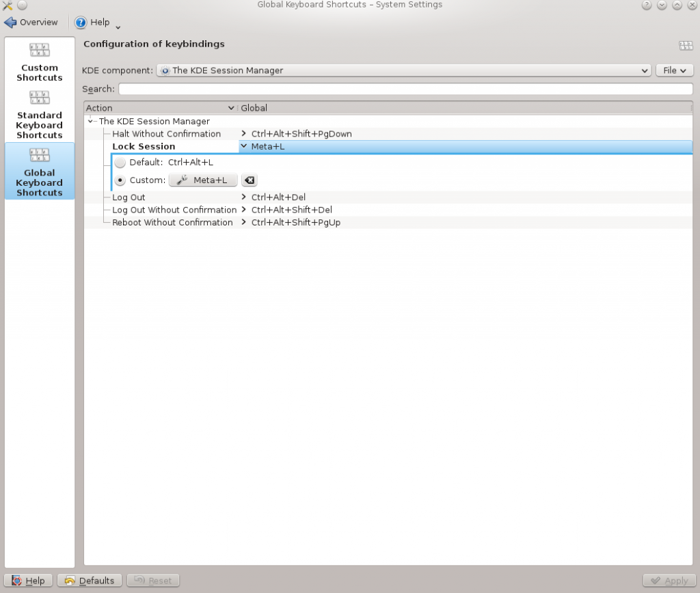
Task: Open Standard Keyboard Shortcuts module
Action: pos(39,115)
